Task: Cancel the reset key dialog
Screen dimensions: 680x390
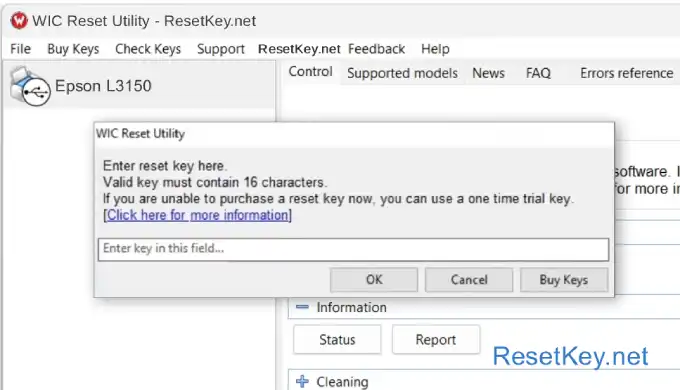Action: click(469, 280)
